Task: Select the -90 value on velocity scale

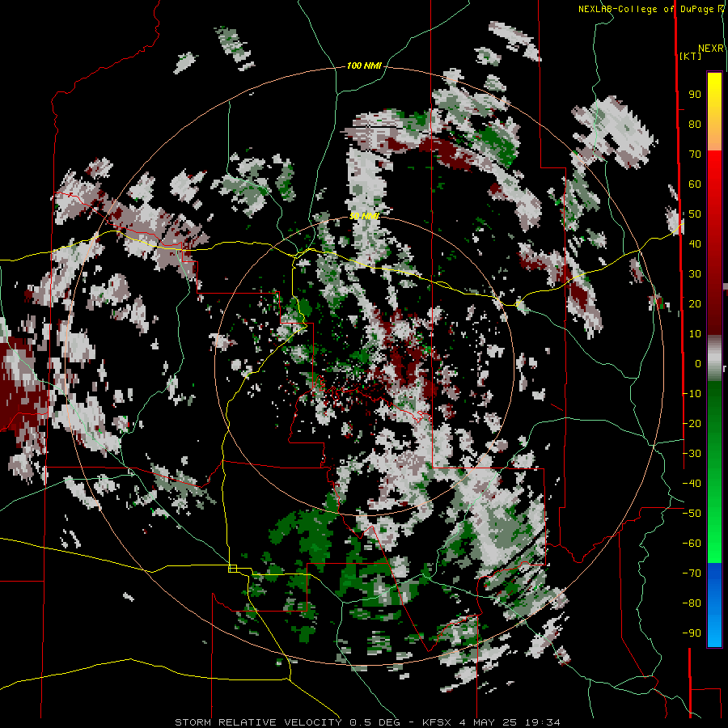Action: tap(692, 633)
